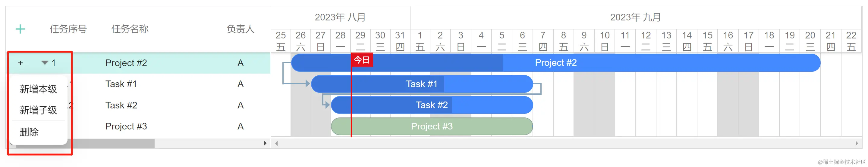This screenshot has width=868, height=167.
Task: Click the task grid horizontal scrollbar thumb
Action: tap(111, 144)
